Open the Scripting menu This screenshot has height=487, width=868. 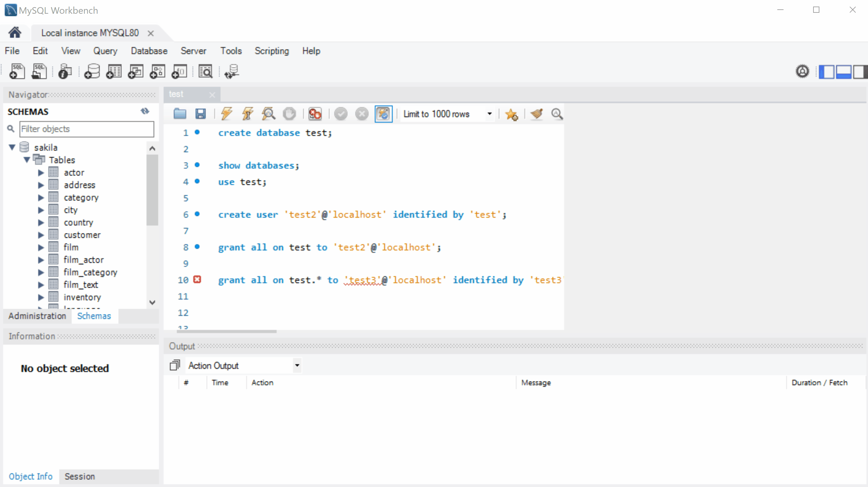271,51
